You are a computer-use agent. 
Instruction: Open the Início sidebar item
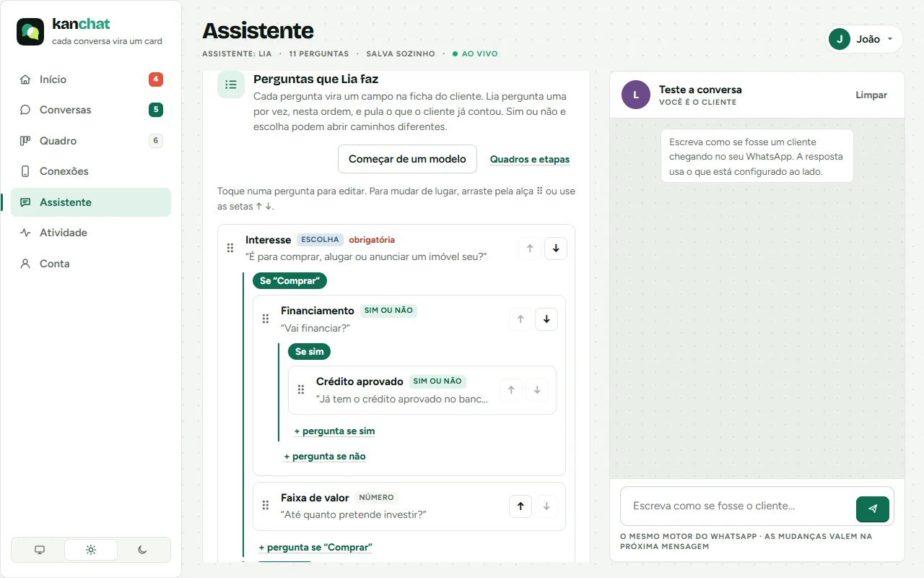click(91, 79)
